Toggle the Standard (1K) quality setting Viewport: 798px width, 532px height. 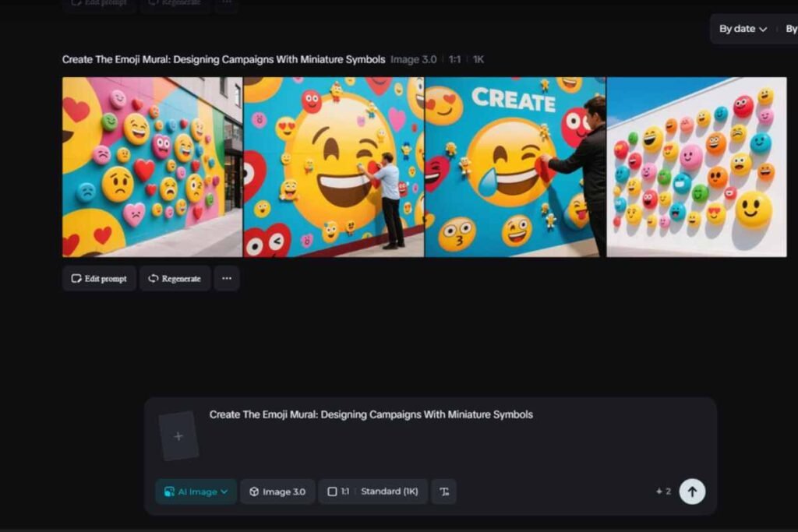[390, 491]
